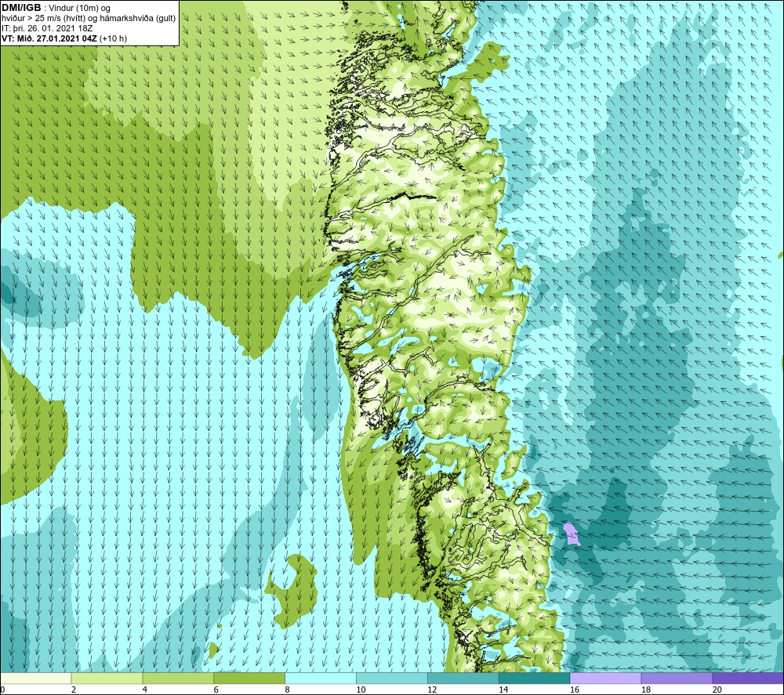Click the lavender high-wind patch on the map
The height and width of the screenshot is (695, 784).
[x=571, y=534]
